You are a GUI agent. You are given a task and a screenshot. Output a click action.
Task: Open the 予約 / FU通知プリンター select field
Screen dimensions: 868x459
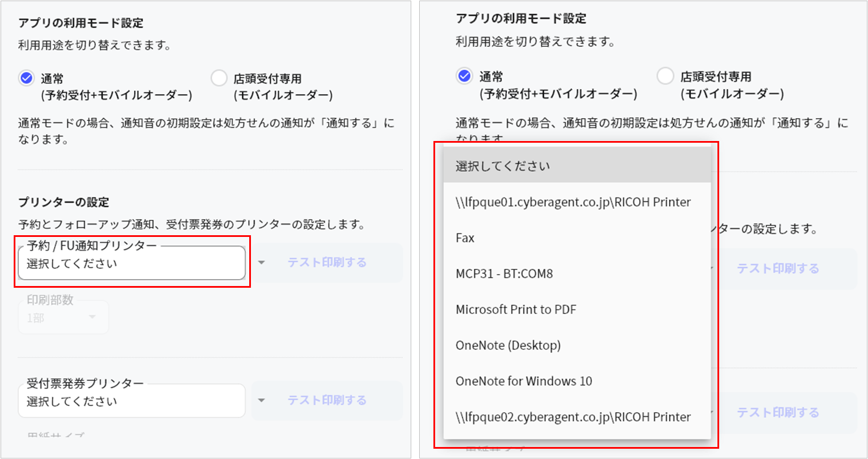[x=131, y=263]
